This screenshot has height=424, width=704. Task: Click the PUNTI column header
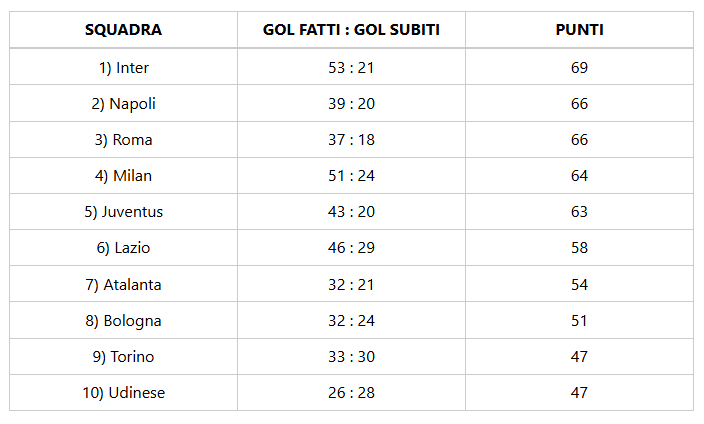coord(579,30)
